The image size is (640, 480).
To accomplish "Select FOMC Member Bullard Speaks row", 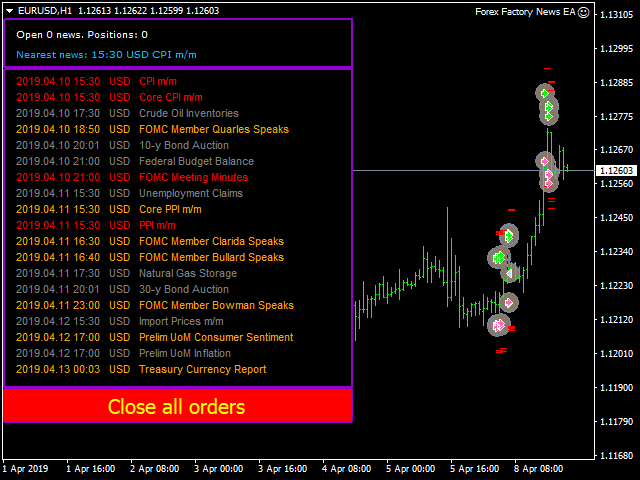I will (150, 257).
